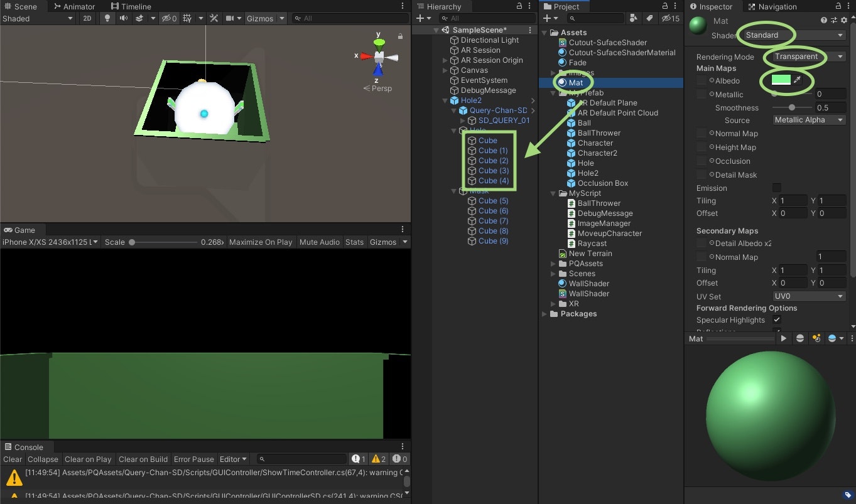Collapse the Assets folder in Project

544,33
